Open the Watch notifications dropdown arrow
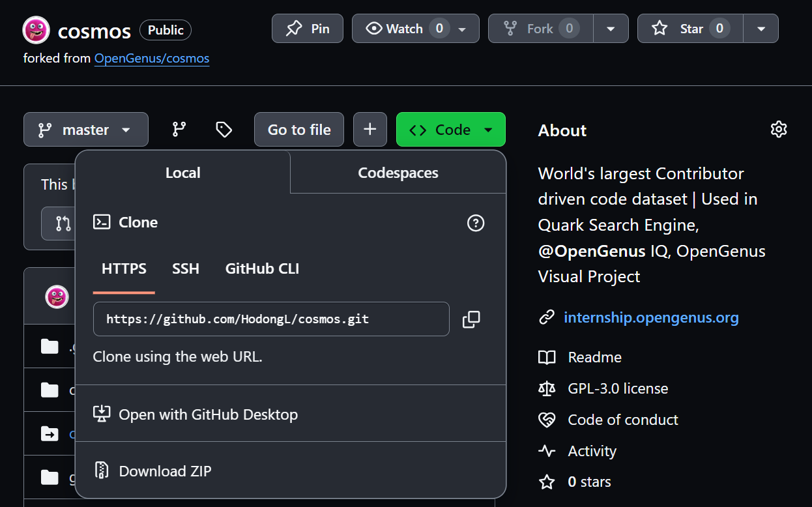The width and height of the screenshot is (812, 507). click(463, 29)
